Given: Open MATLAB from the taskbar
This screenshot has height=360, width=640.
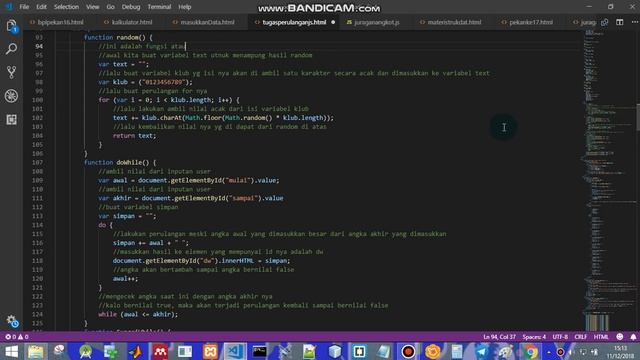Looking at the screenshot, I should click(136, 351).
